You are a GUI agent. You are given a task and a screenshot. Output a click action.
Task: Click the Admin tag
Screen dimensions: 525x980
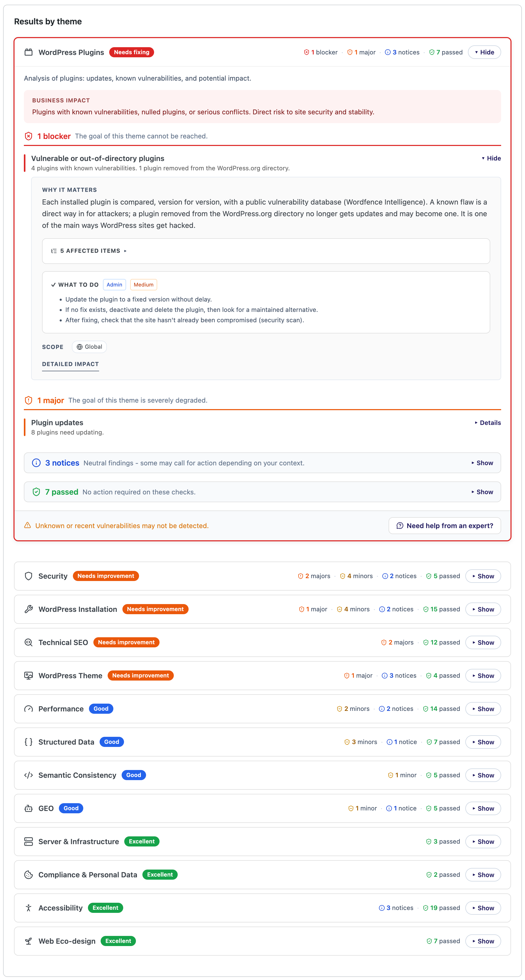[114, 285]
